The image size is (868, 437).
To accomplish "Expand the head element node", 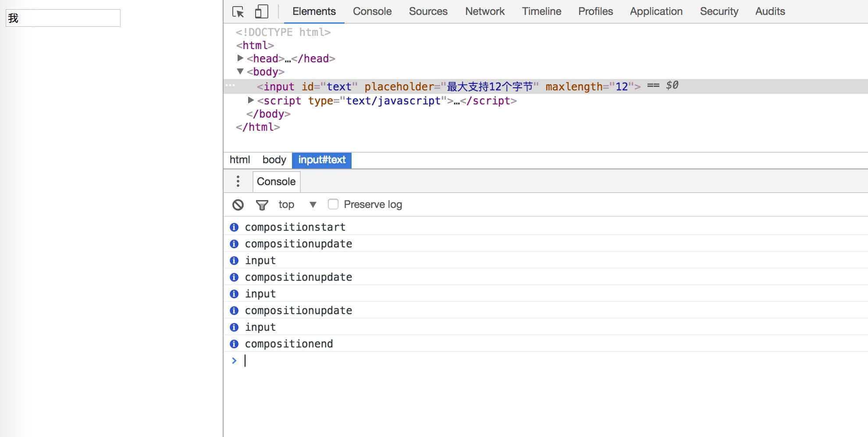I will 240,58.
